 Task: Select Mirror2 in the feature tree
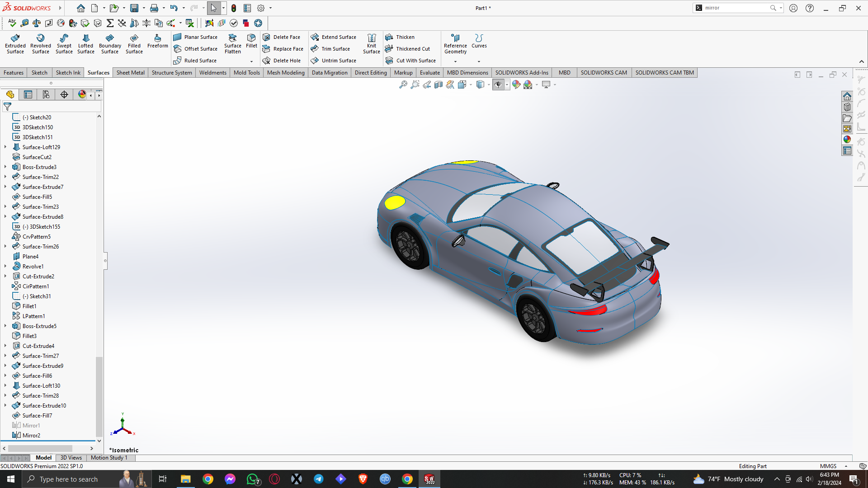pyautogui.click(x=31, y=435)
